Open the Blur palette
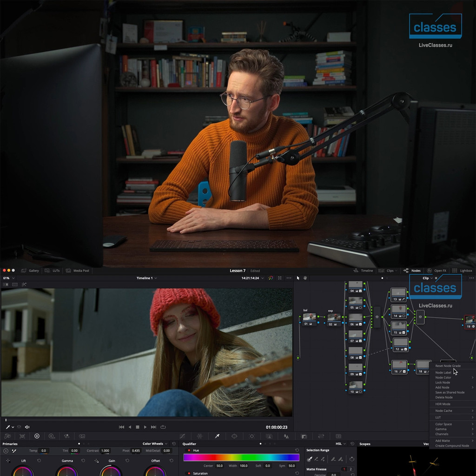This screenshot has width=476, height=476. pyautogui.click(x=286, y=436)
